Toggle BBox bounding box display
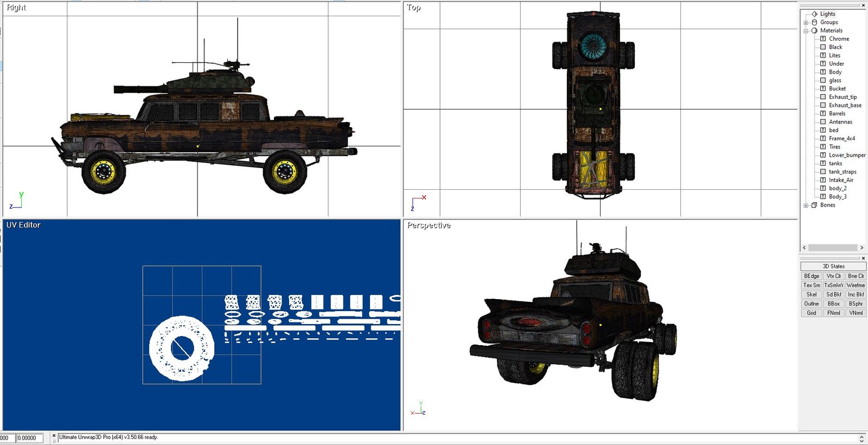This screenshot has width=868, height=445. (833, 304)
